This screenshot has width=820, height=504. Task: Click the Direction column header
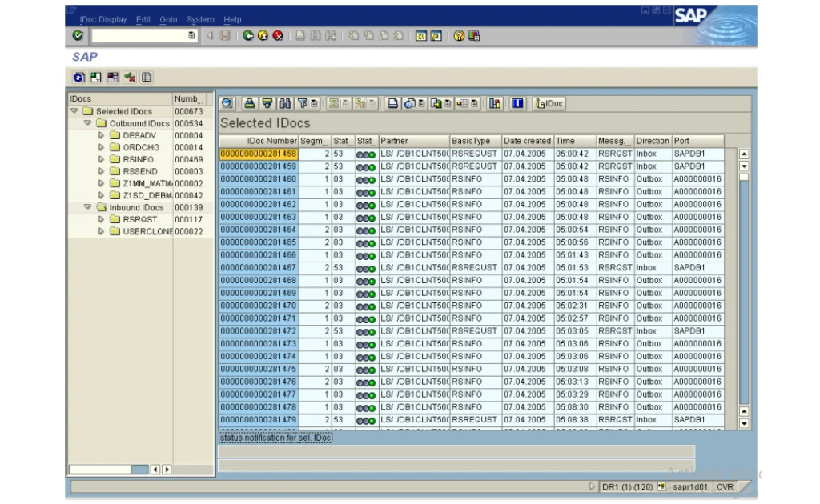(x=653, y=141)
